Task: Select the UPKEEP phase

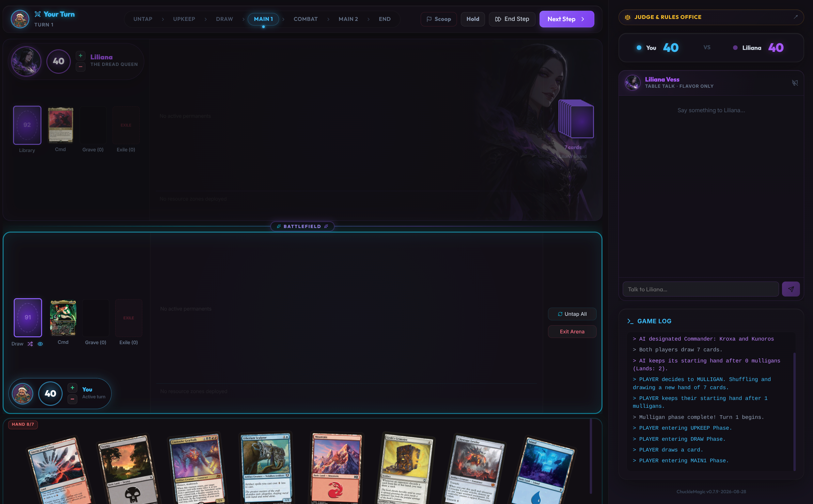Action: pos(184,19)
